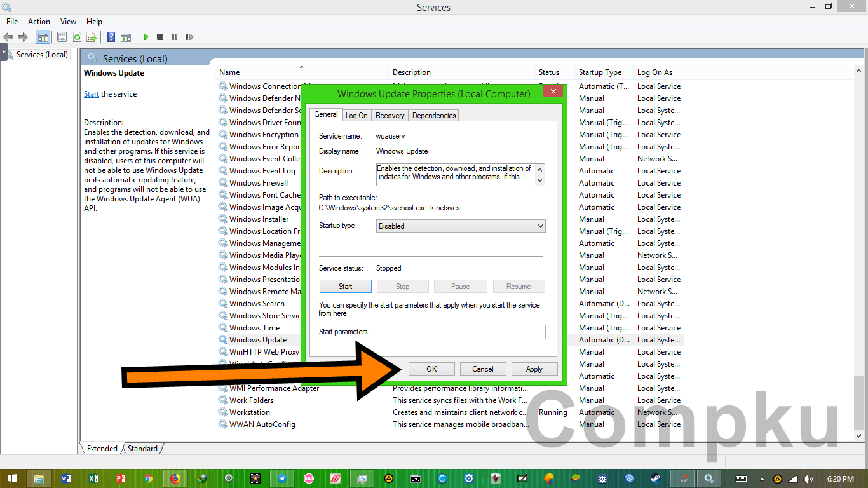The width and height of the screenshot is (868, 488).
Task: Select Services (Local) in console tree
Action: click(42, 55)
